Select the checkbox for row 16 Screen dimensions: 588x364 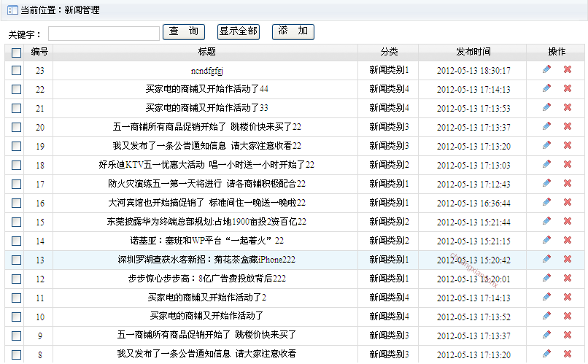[x=16, y=204]
